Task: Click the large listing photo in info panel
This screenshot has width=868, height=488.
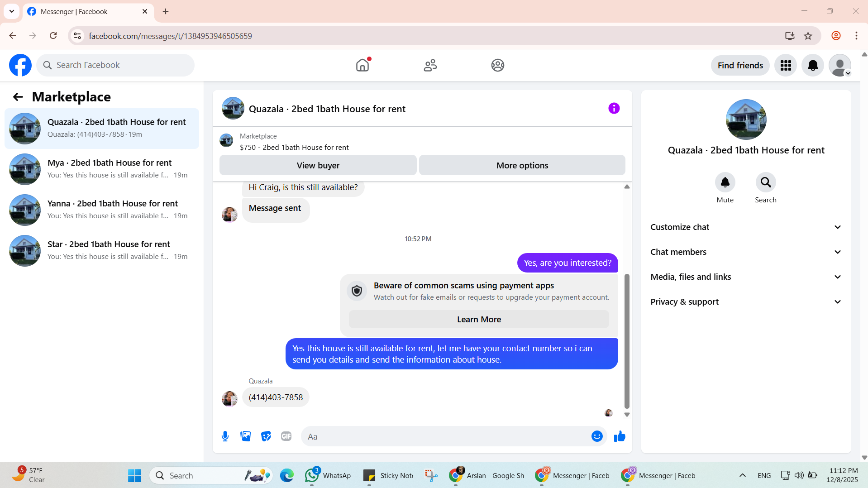Action: pos(746,120)
